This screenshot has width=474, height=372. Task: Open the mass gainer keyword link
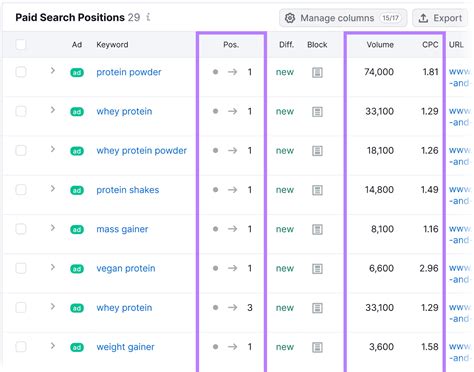(x=122, y=229)
